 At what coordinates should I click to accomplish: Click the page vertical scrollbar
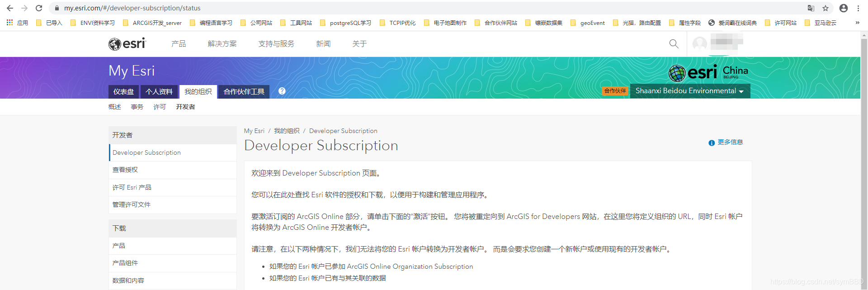[x=864, y=161]
